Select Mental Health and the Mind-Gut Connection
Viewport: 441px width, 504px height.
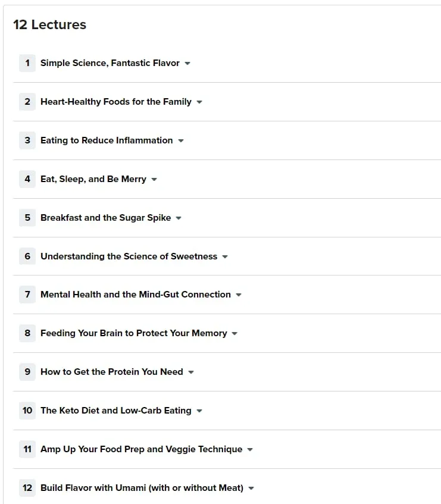[136, 295]
